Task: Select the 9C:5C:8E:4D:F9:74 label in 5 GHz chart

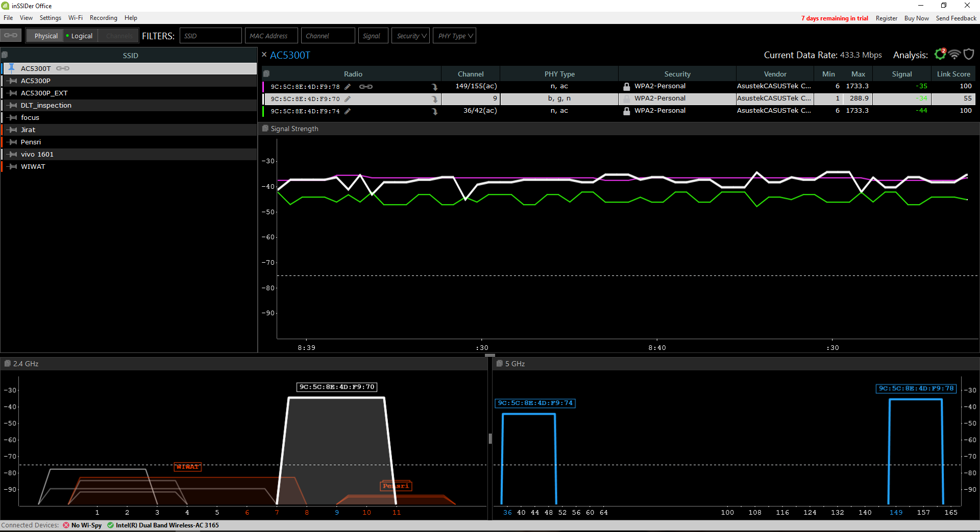Action: (535, 403)
